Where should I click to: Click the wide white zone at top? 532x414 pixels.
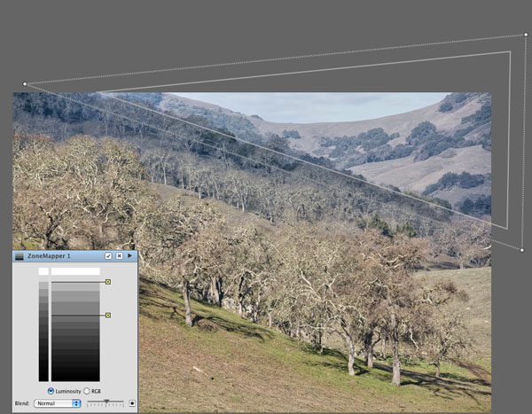[75, 271]
